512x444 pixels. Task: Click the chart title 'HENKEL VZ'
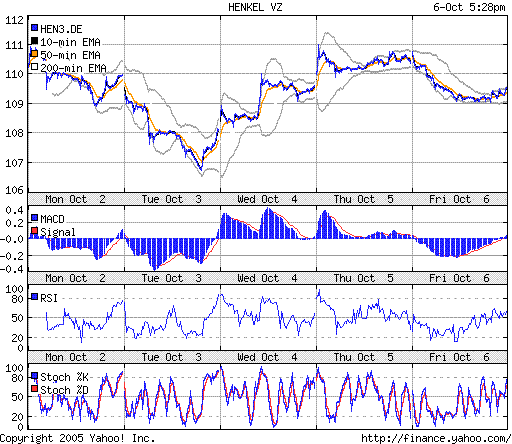click(x=255, y=7)
